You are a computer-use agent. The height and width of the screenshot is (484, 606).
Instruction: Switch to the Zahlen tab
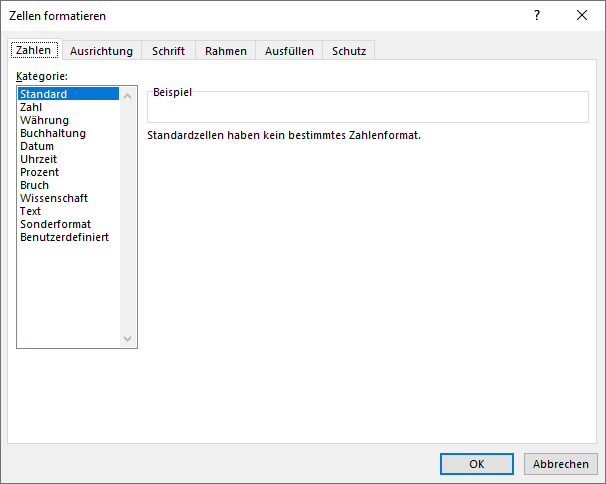tap(34, 50)
